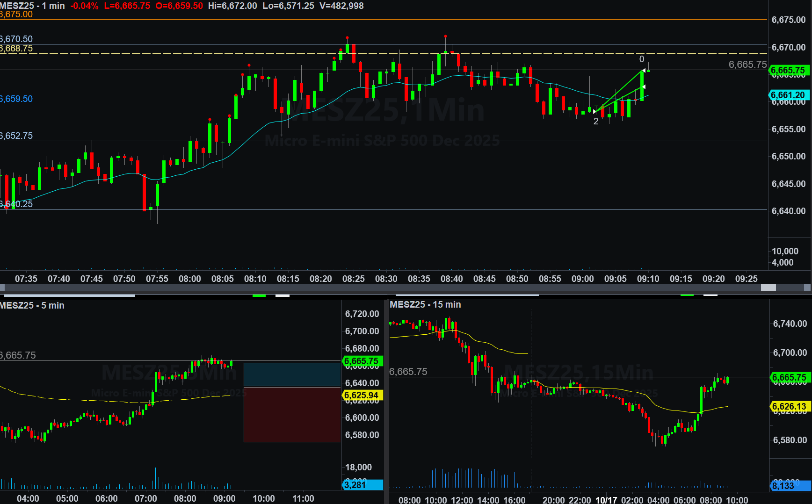Click the dark red stop-loss zone rectangle

pos(292,414)
